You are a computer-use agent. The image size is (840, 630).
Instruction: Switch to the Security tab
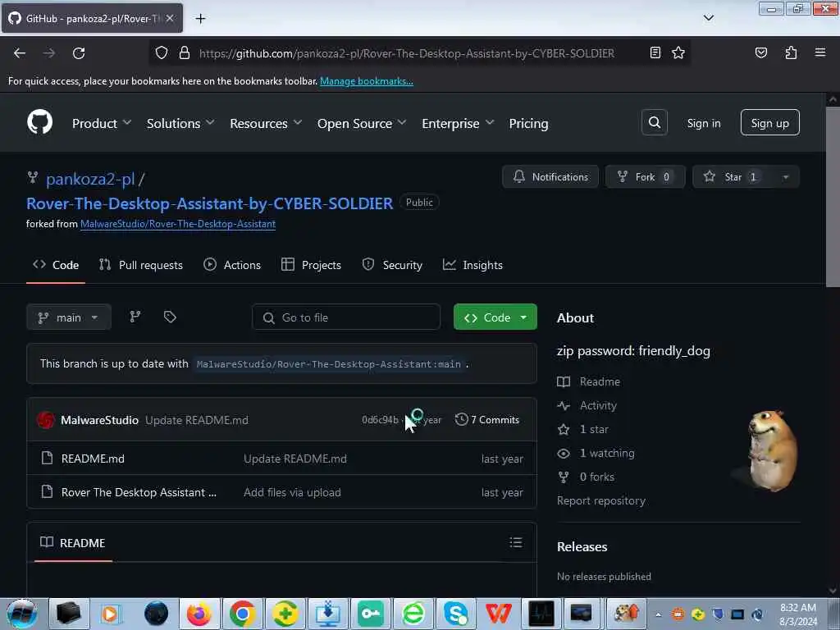pyautogui.click(x=392, y=265)
